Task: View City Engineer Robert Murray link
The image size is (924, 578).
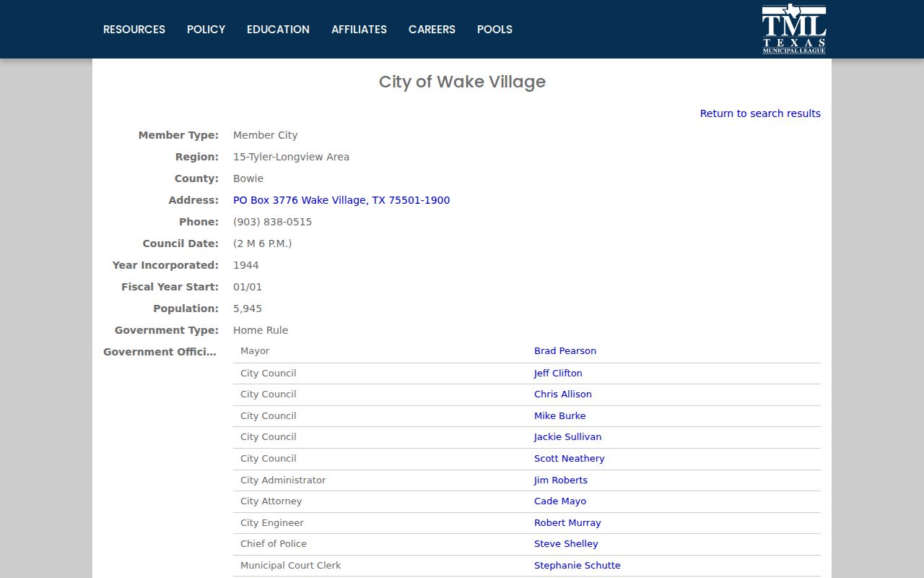Action: [567, 523]
